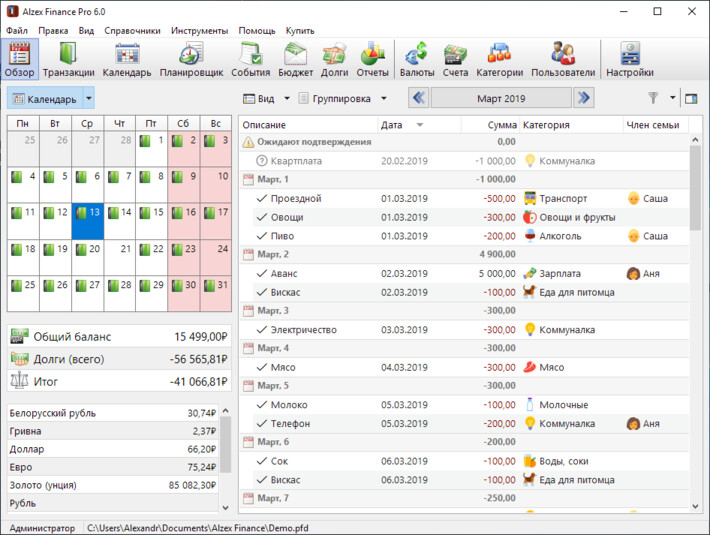Open the Календарь panel dropdown arrow

tap(89, 98)
